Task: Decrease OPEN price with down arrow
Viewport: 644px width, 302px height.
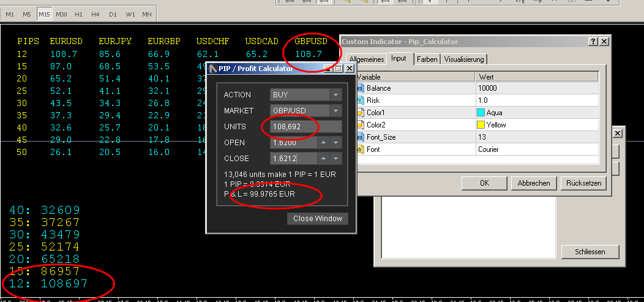Action: (335, 143)
